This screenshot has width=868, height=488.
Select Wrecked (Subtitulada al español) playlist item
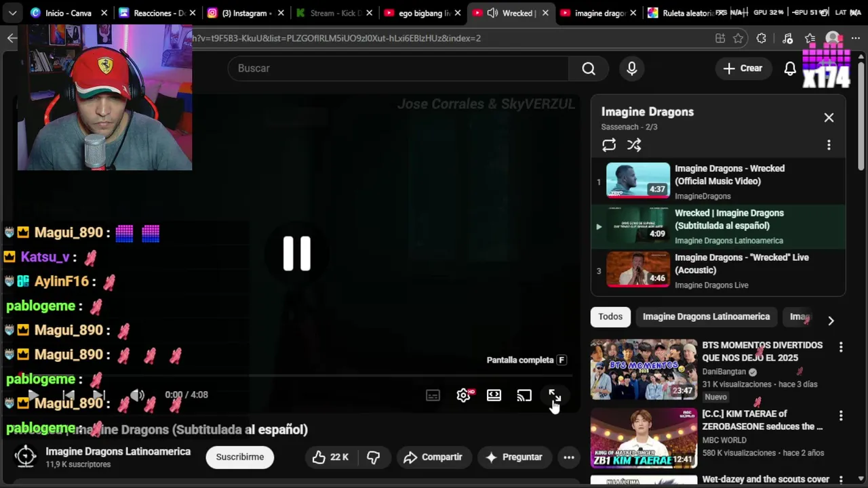tap(718, 226)
